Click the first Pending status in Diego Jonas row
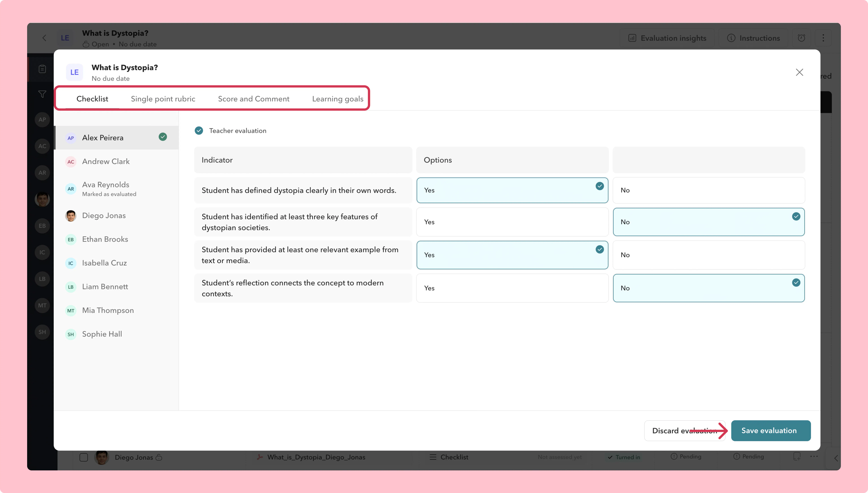The height and width of the screenshot is (493, 868). point(686,456)
